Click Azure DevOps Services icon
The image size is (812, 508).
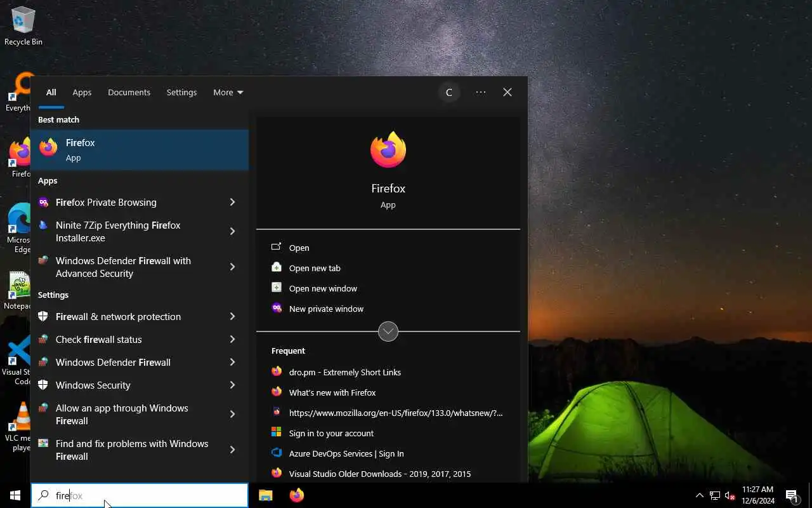[x=277, y=453]
